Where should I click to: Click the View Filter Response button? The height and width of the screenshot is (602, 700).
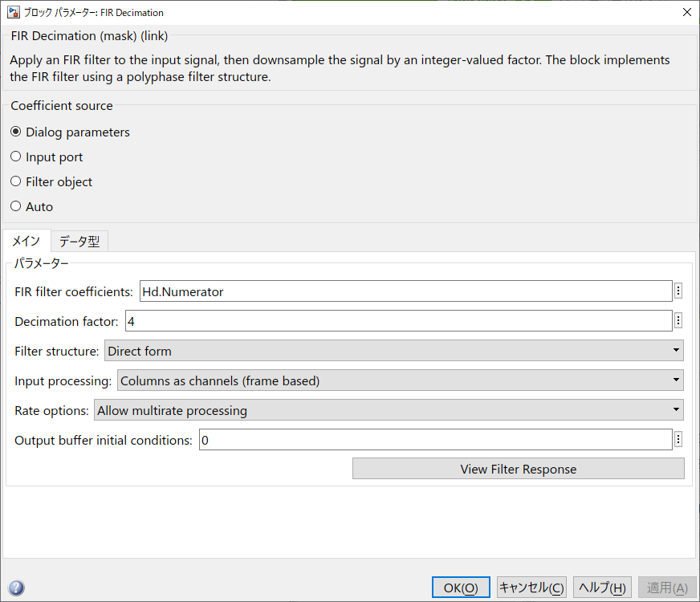point(519,469)
